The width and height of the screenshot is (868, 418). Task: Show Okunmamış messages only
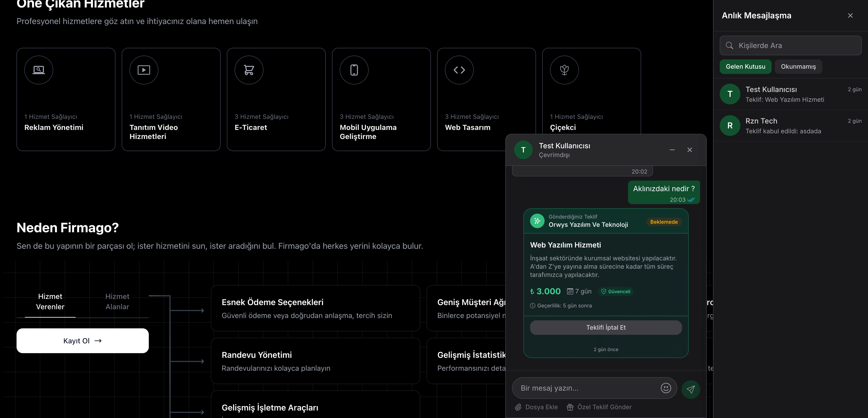point(798,66)
